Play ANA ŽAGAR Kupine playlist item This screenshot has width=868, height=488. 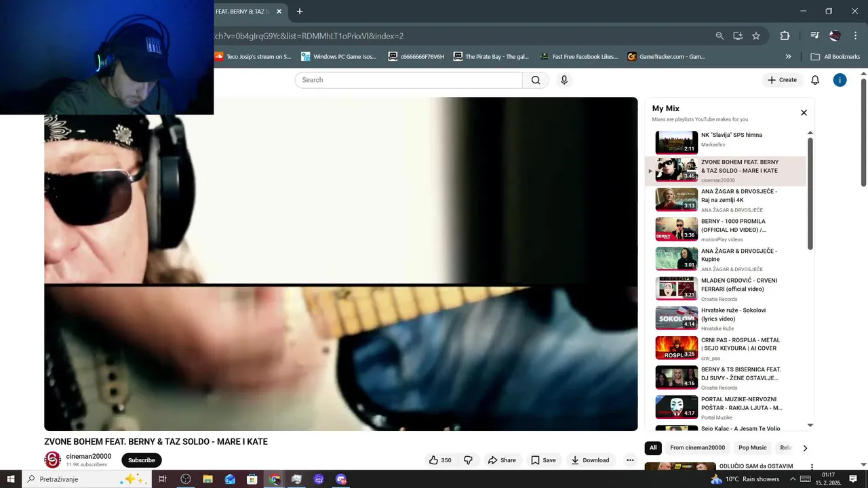[x=726, y=260]
